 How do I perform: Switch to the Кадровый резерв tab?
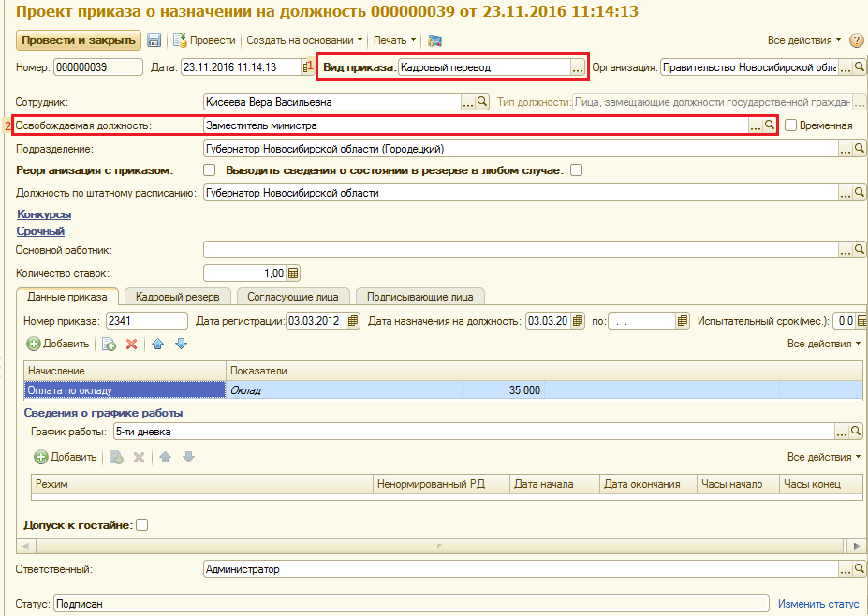point(178,297)
